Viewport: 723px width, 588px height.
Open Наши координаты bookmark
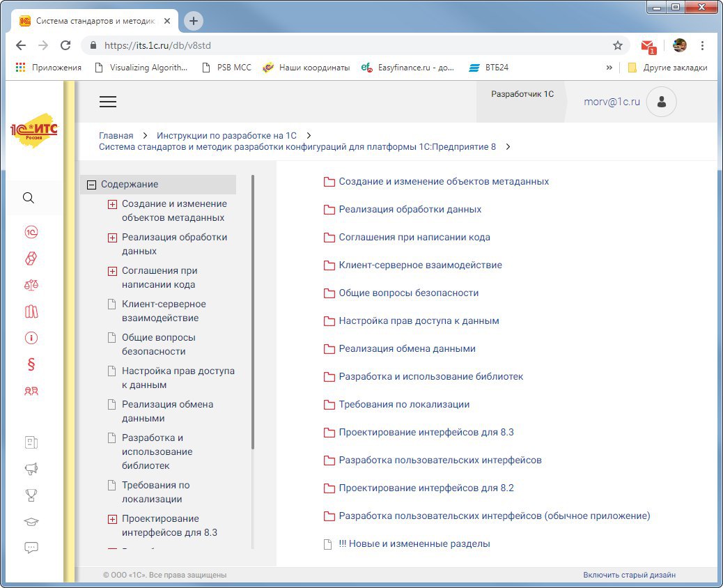[306, 68]
